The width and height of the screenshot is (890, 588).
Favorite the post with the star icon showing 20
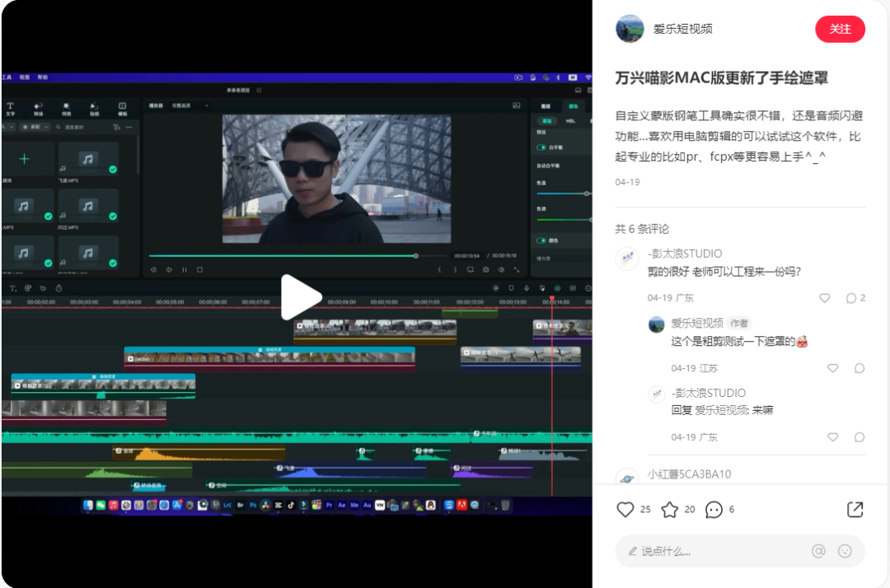[670, 509]
